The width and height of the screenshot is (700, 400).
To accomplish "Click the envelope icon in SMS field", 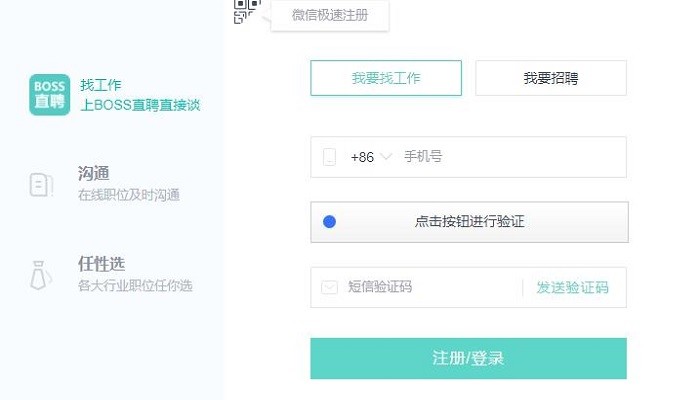I will pyautogui.click(x=330, y=288).
